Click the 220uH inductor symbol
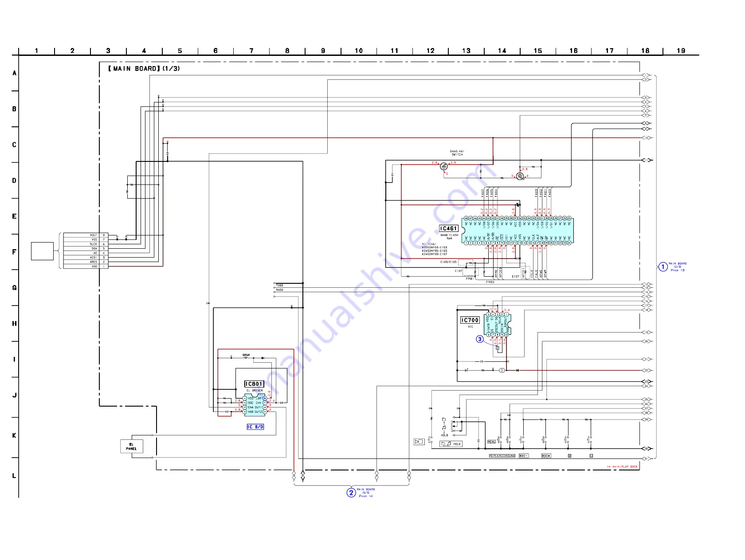This screenshot has height=560, width=745. tap(246, 357)
